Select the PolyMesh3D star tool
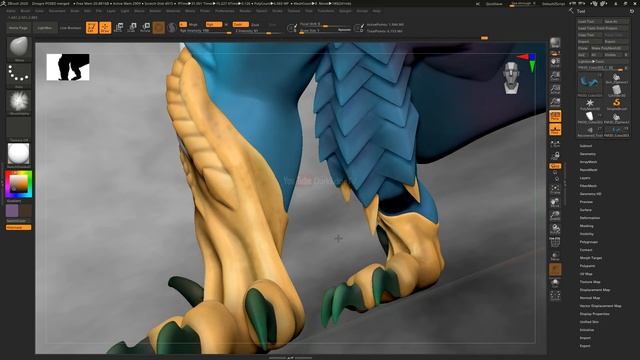The image size is (640, 360). coord(590,104)
